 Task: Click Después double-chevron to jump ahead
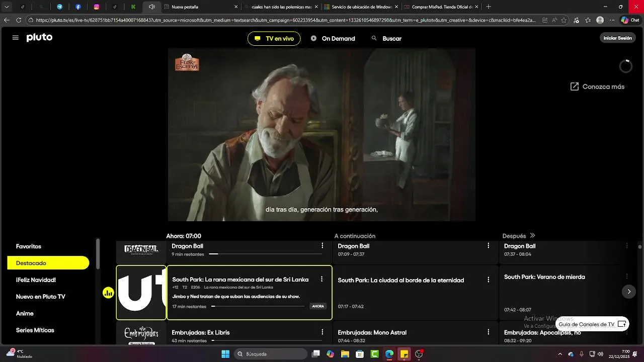coord(532,236)
